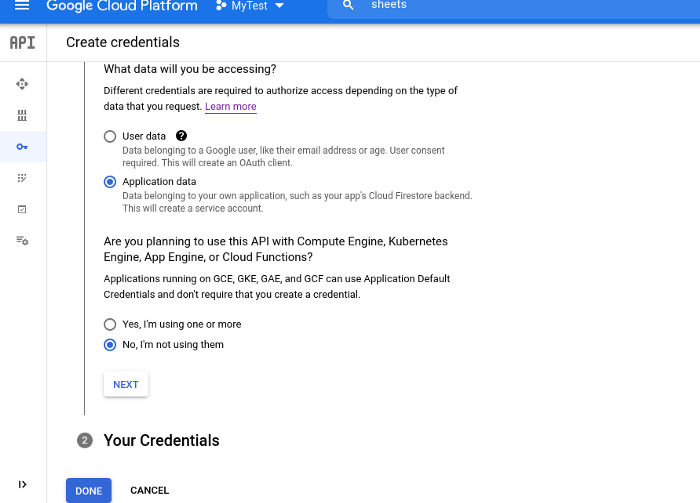Click into the search field containing sheets
700x503 pixels.
coord(500,6)
